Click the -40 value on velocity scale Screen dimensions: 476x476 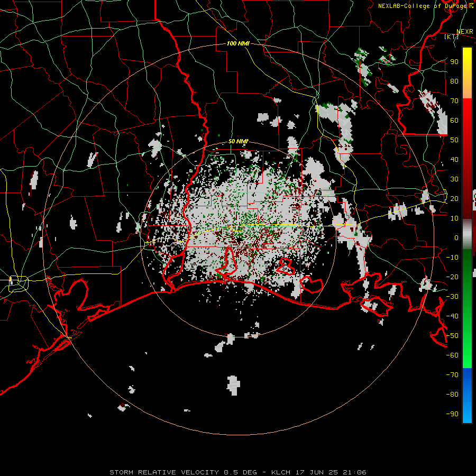coord(452,316)
